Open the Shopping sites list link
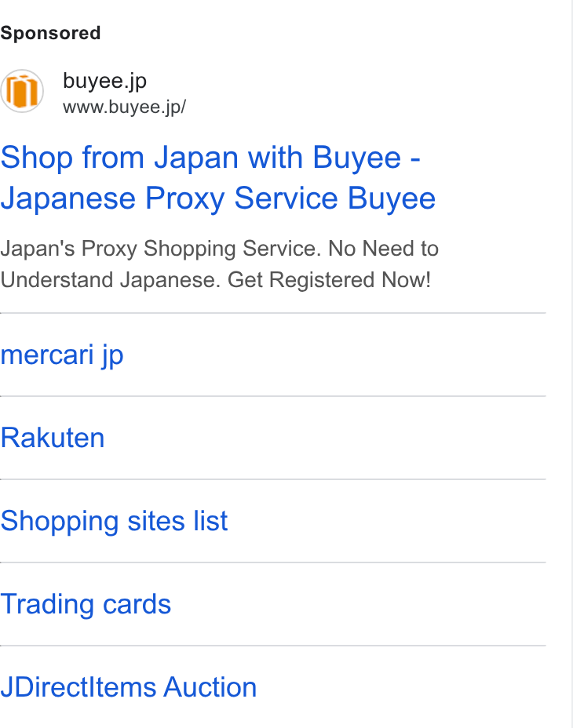The height and width of the screenshot is (728, 573). (x=115, y=521)
